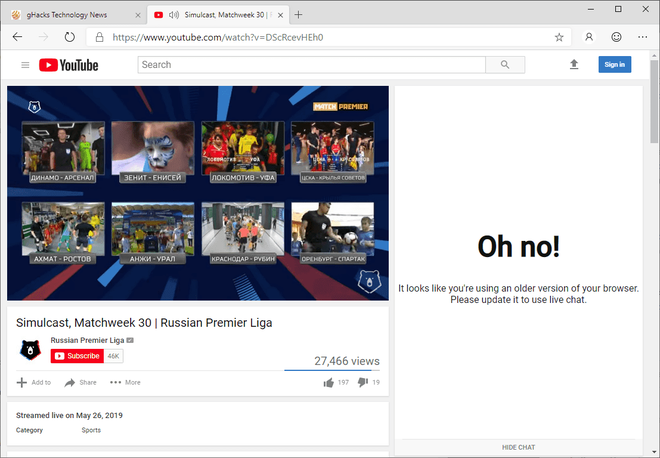
Task: Open a new browser tab
Action: pos(298,14)
